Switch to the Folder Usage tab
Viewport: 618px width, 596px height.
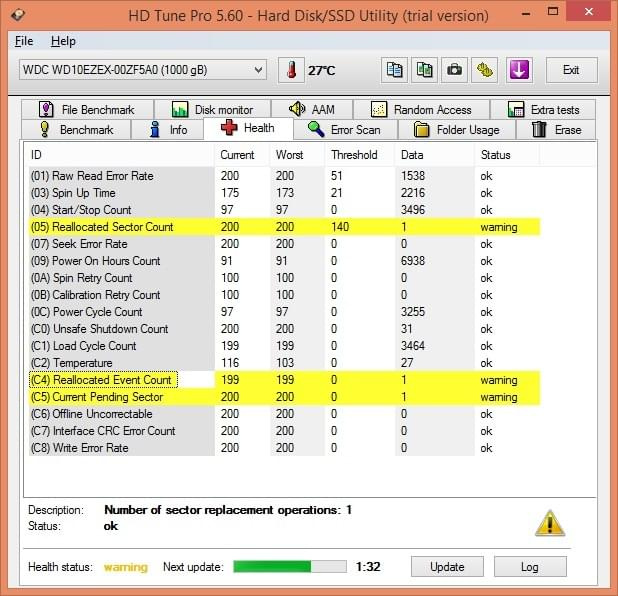tap(457, 130)
